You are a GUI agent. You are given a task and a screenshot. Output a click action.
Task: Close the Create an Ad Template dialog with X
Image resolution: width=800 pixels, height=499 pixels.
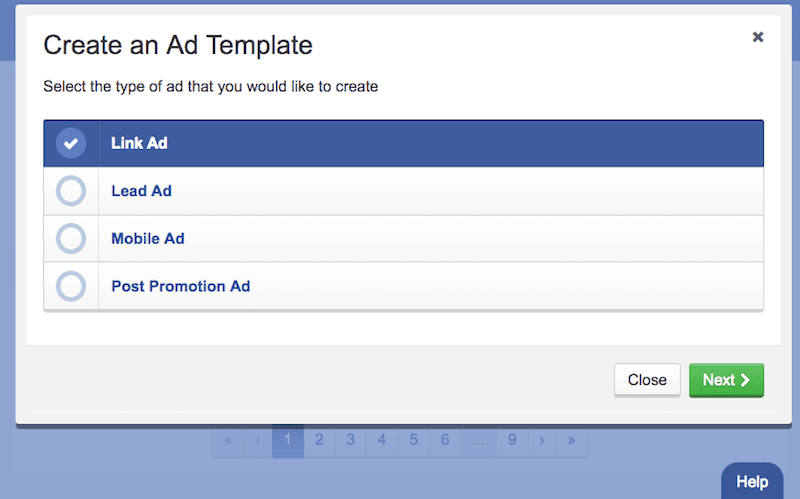point(758,37)
